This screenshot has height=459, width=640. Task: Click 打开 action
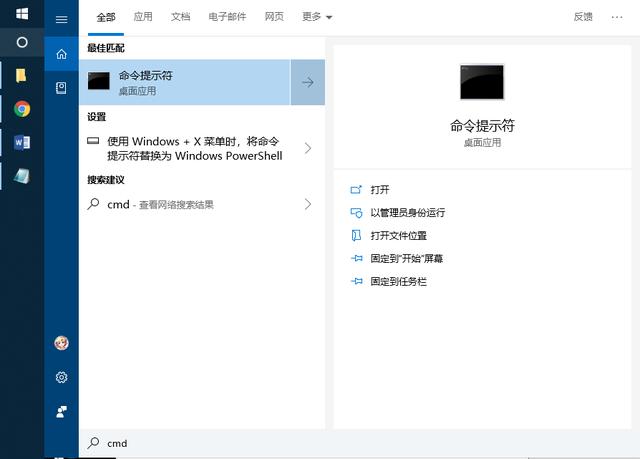(x=380, y=190)
